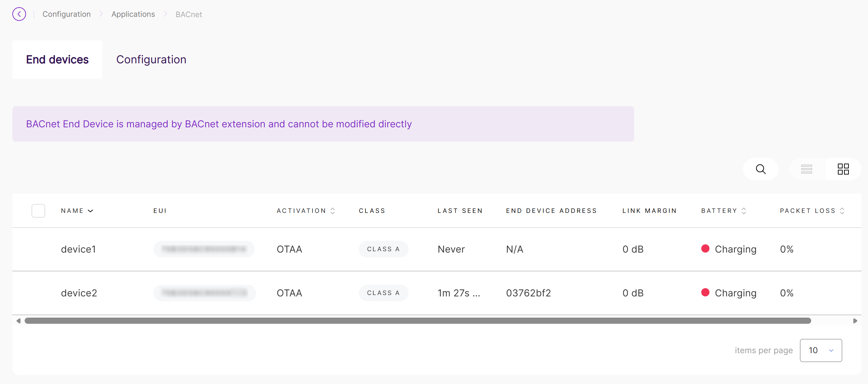Click device2 0 dB link margin

[x=633, y=293]
